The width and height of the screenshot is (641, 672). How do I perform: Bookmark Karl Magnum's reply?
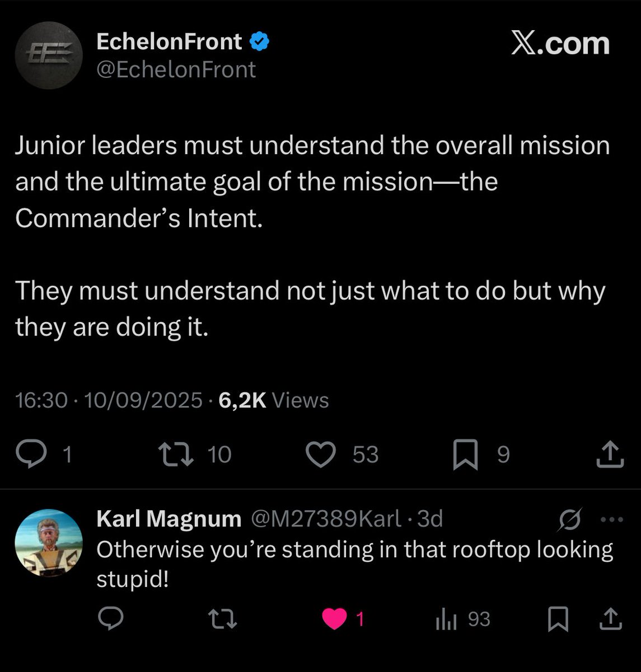(558, 619)
